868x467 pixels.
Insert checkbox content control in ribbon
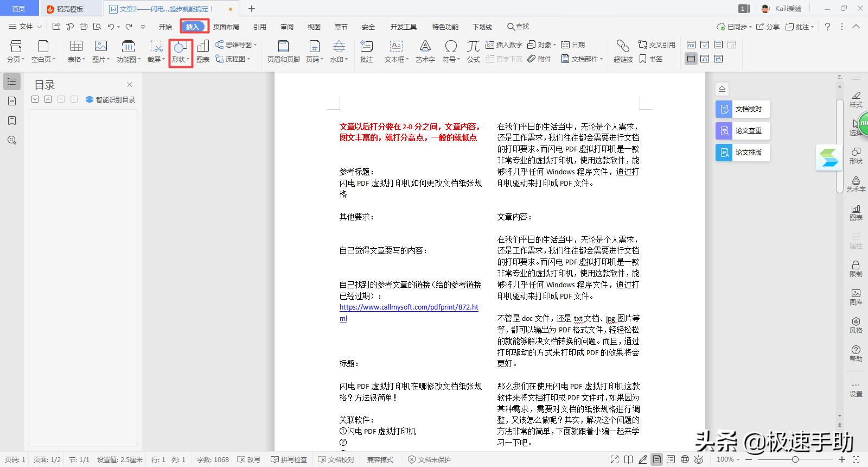pos(705,45)
